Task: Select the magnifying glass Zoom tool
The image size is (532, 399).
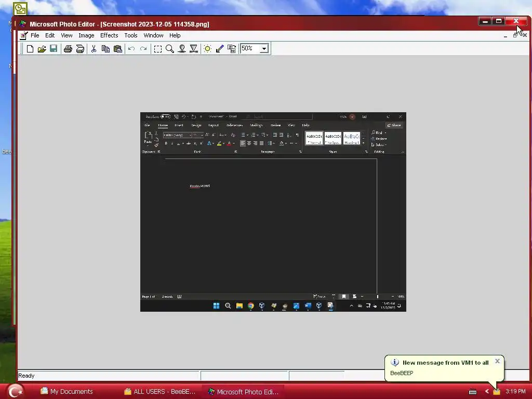Action: point(170,49)
